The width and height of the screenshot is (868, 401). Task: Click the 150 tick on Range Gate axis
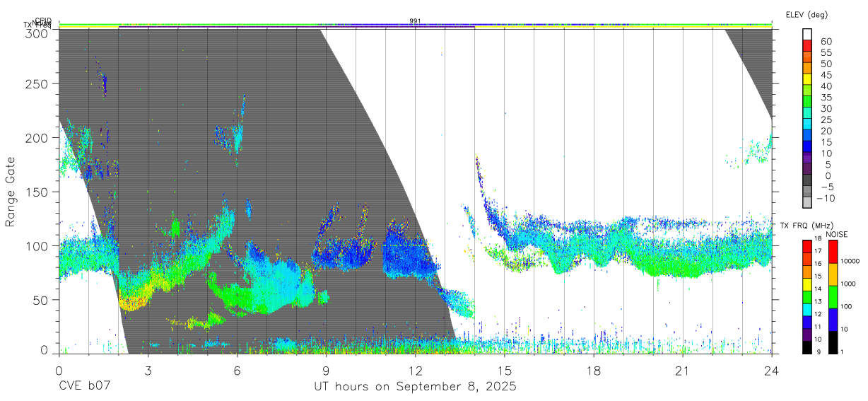click(37, 192)
